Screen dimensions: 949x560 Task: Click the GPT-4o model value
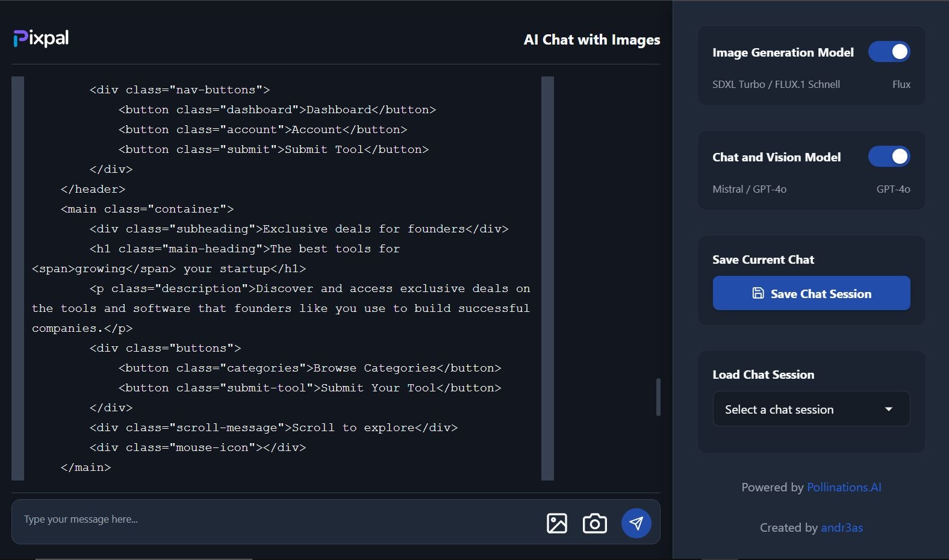click(893, 189)
